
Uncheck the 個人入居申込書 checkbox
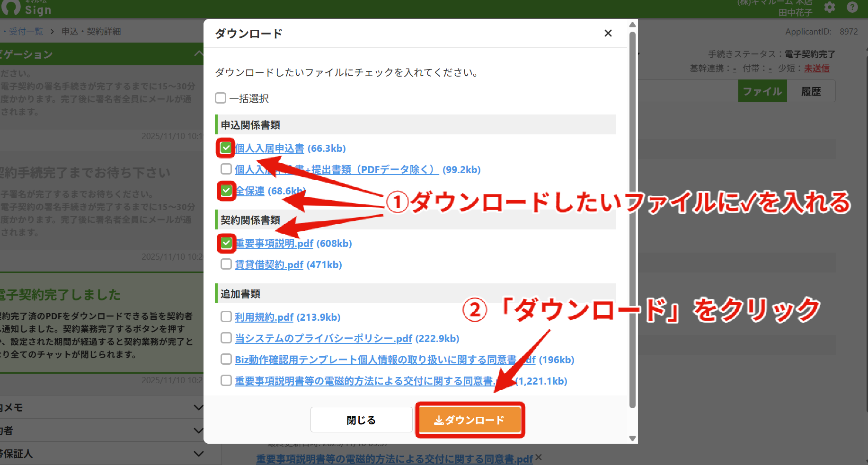(x=226, y=148)
